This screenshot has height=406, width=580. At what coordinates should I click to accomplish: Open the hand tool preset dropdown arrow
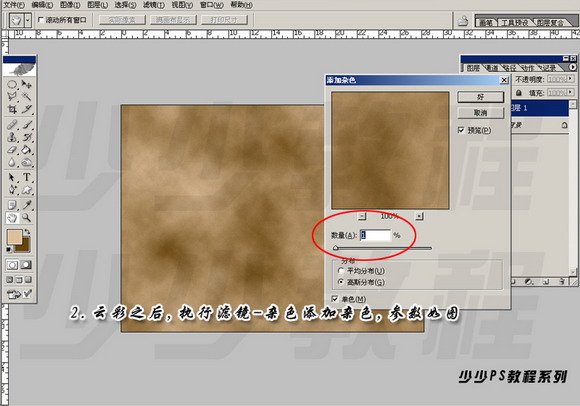click(28, 20)
